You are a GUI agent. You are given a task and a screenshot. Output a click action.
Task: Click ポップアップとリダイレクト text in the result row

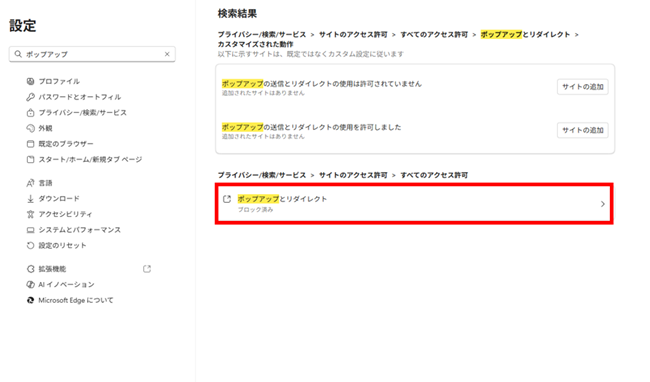tap(282, 199)
